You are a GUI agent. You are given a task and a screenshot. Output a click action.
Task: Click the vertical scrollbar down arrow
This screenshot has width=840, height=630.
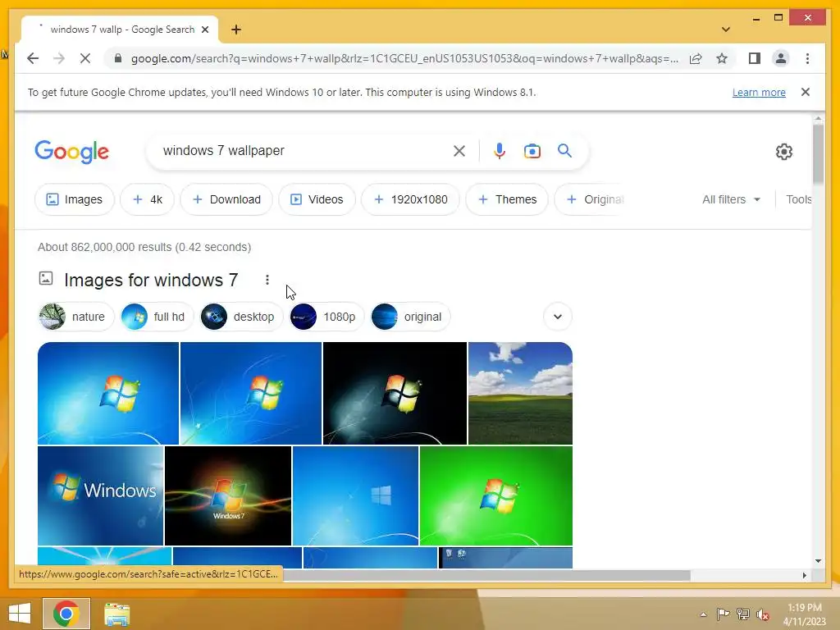818,561
